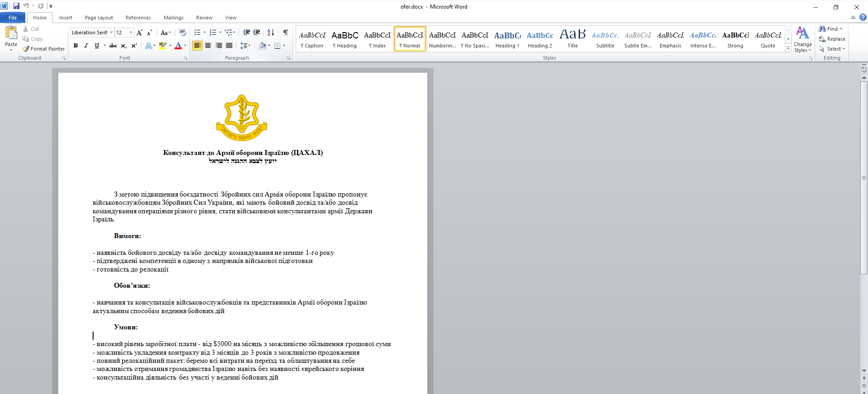Click the vertical scrollbar down arrow
This screenshot has width=868, height=394.
864,371
